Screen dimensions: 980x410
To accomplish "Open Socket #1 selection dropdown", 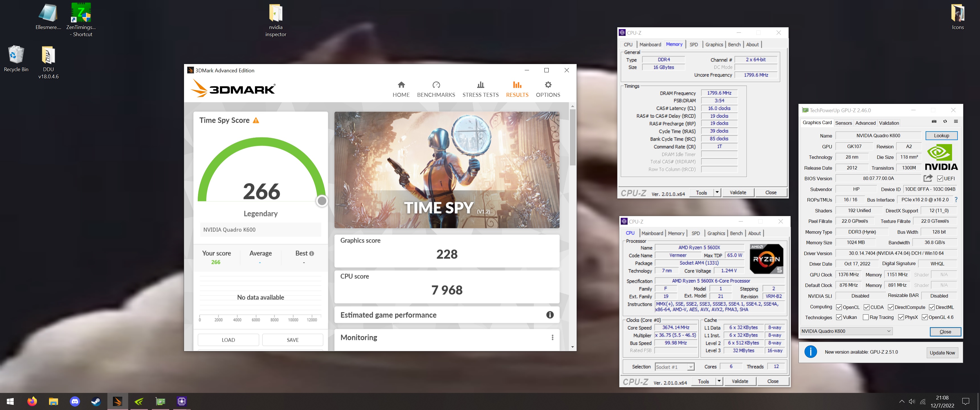I will pyautogui.click(x=675, y=367).
